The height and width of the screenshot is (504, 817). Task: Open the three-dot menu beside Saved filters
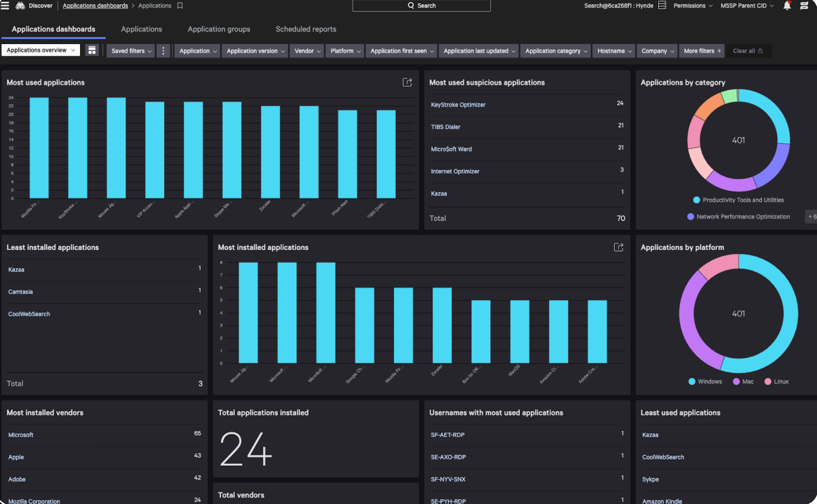click(x=163, y=51)
